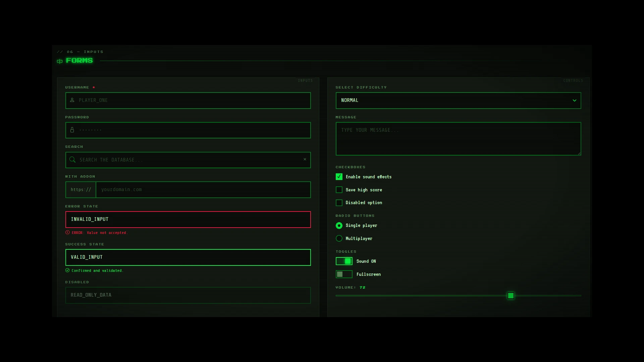Click the Disabled option checkbox

point(339,203)
